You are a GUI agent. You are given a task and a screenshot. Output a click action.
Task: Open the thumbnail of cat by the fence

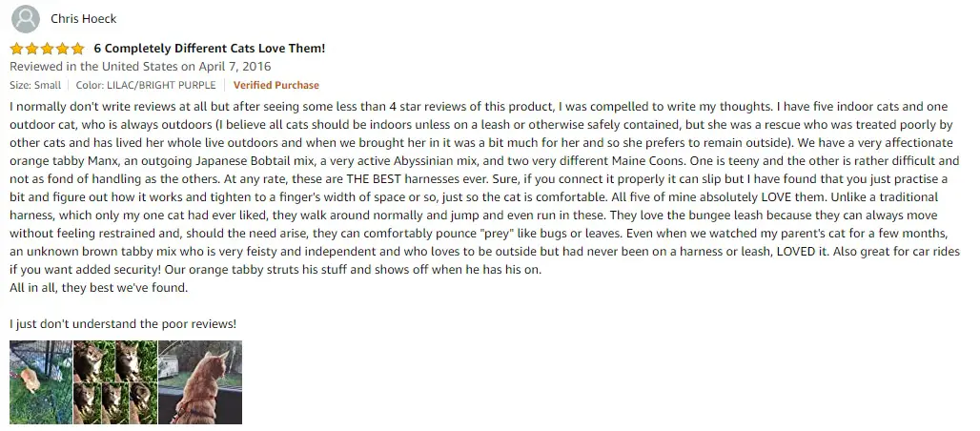[41, 382]
